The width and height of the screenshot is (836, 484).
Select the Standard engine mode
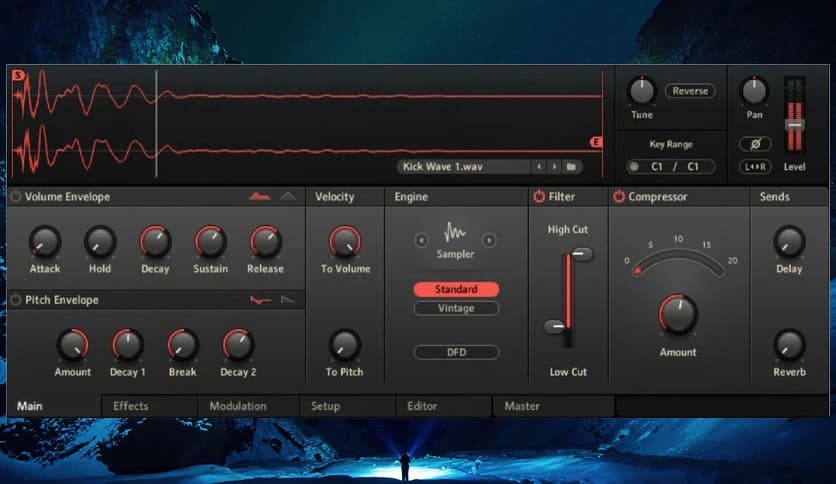coord(456,289)
